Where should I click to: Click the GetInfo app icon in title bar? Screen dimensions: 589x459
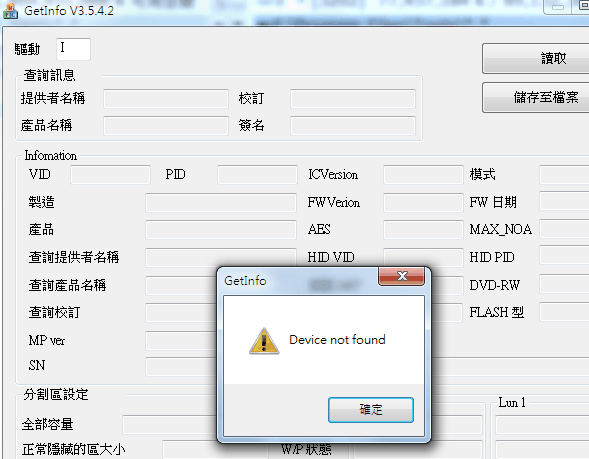10,11
